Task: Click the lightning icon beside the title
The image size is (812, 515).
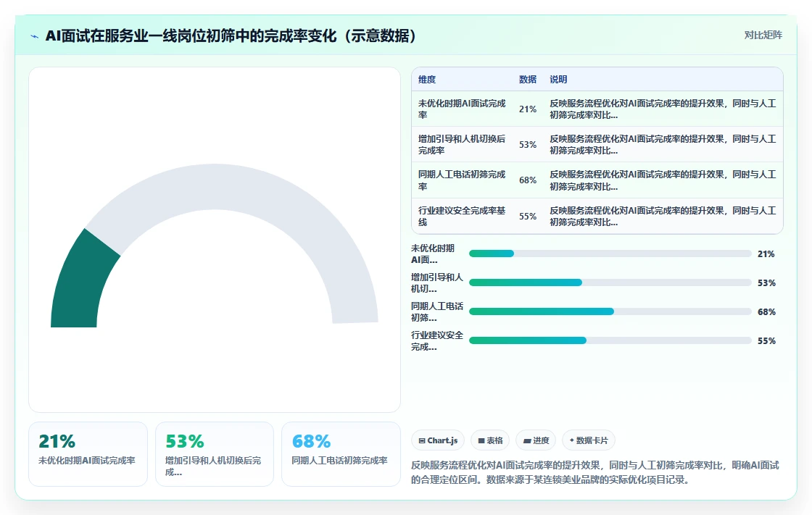Action: tap(35, 36)
